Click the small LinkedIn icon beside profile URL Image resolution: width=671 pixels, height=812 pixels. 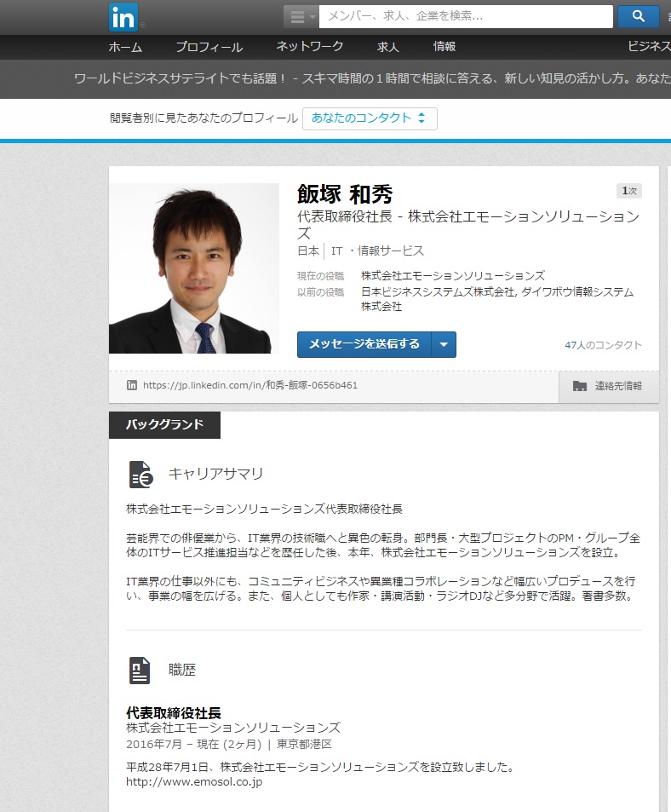(132, 385)
